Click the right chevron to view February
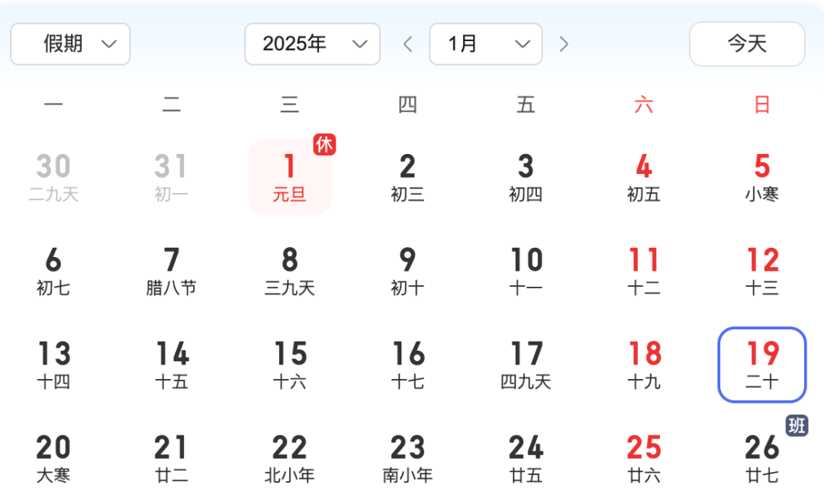Screen dimensions: 824x504 tap(564, 43)
